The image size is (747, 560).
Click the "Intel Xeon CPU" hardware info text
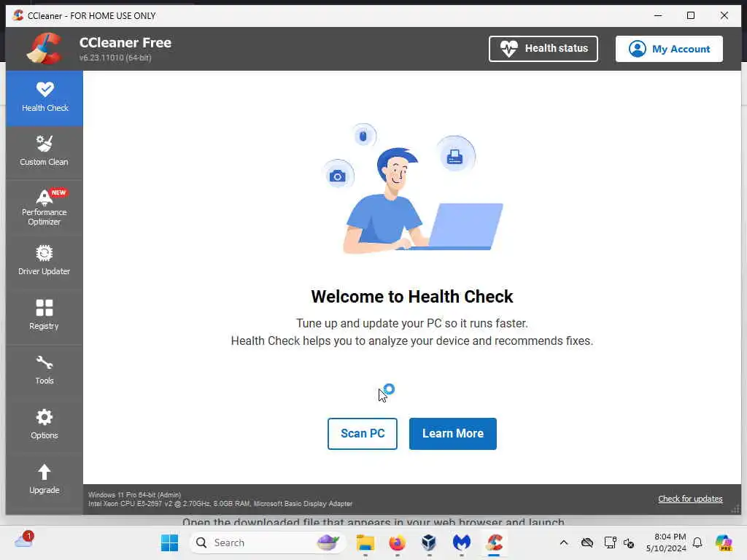[x=220, y=503]
